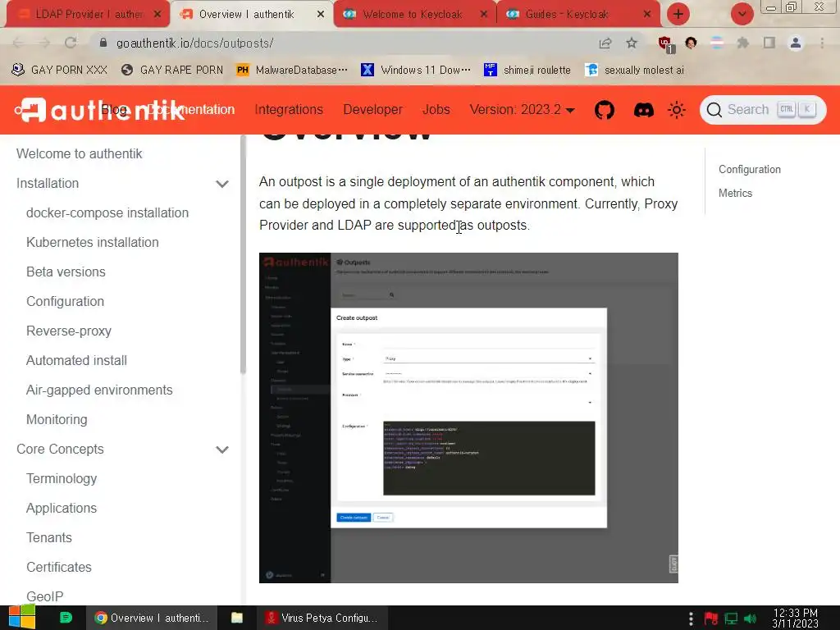Reload the current page
The height and width of the screenshot is (630, 840).
coord(71,43)
